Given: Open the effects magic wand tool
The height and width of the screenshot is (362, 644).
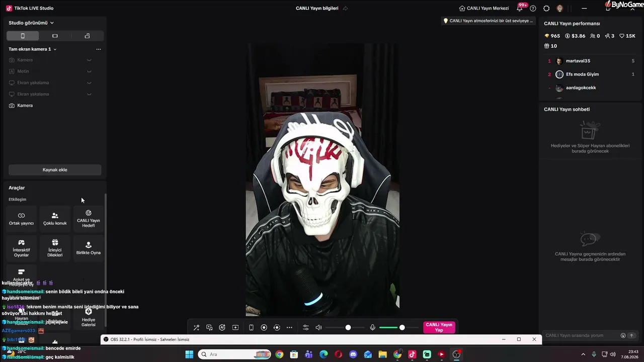Looking at the screenshot, I should tap(196, 327).
